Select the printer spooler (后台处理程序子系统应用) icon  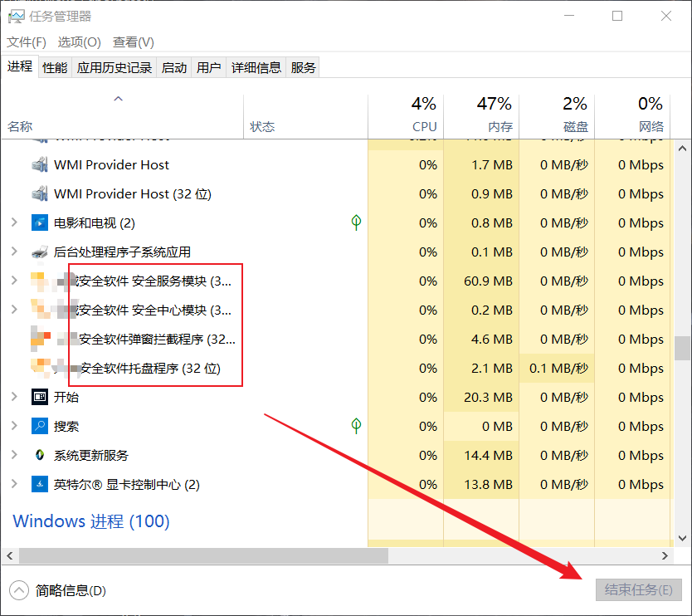(40, 252)
